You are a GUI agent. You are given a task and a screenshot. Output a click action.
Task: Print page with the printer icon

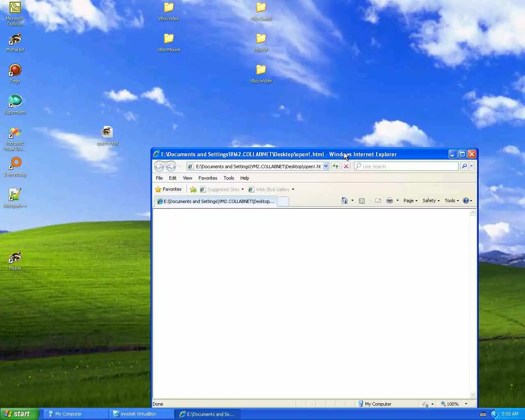click(x=390, y=201)
